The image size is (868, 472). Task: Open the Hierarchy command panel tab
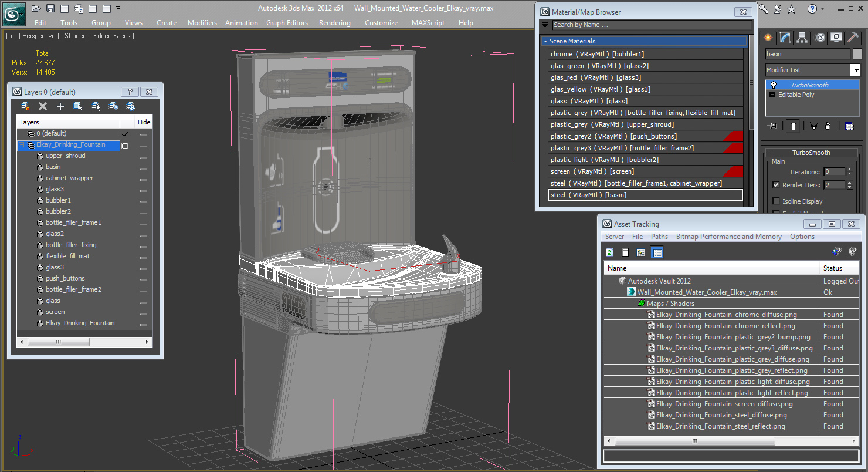coord(803,38)
